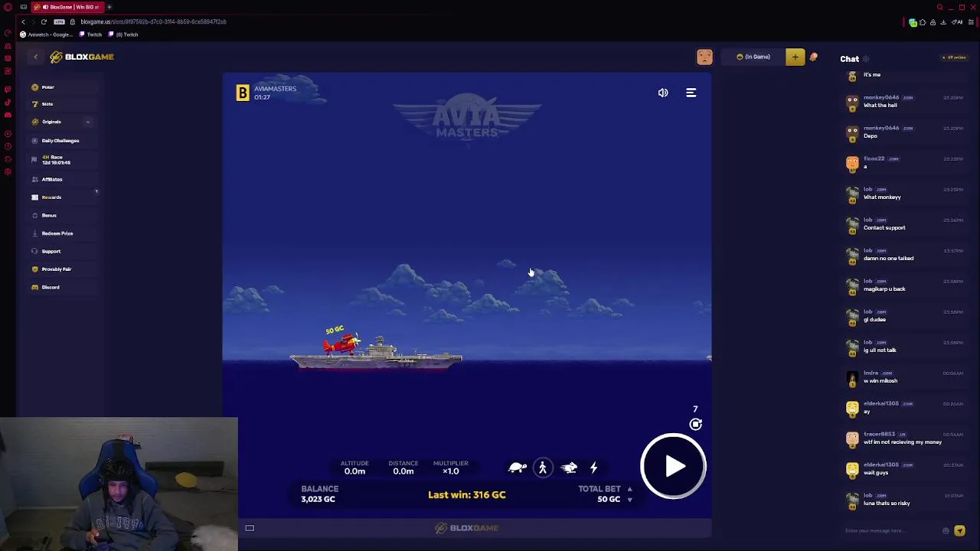Click the yellow plus deposit button
This screenshot has width=980, height=551.
[x=795, y=57]
